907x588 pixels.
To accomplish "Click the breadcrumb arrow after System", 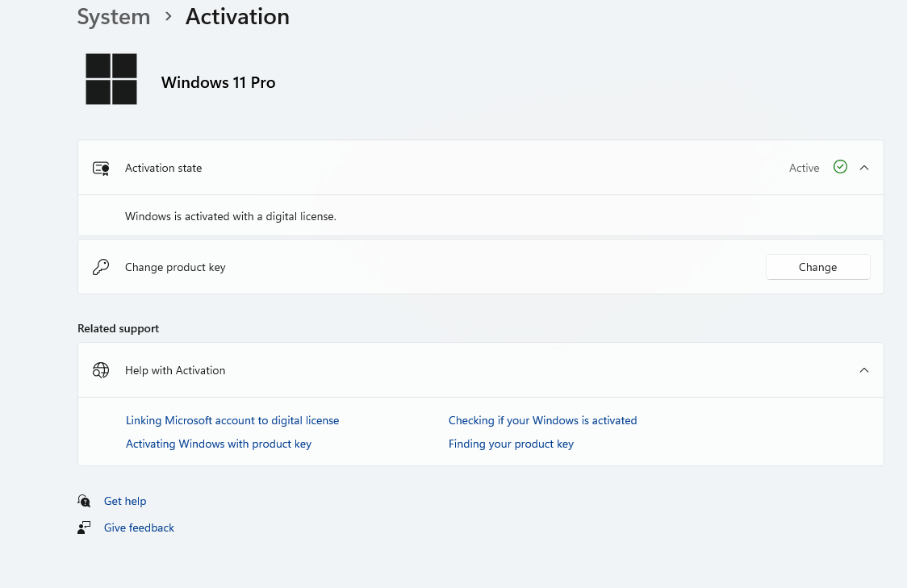I will pyautogui.click(x=169, y=16).
